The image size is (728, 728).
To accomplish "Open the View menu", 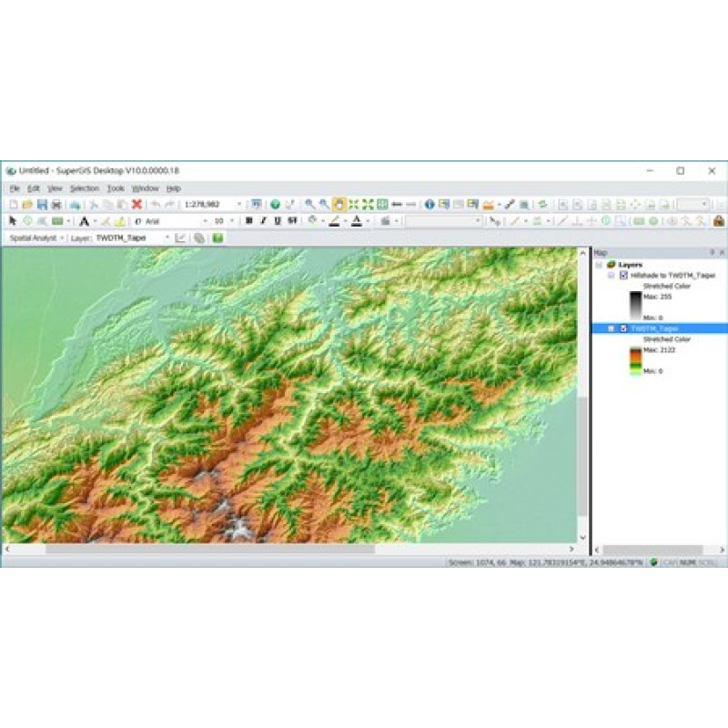I will 55,188.
